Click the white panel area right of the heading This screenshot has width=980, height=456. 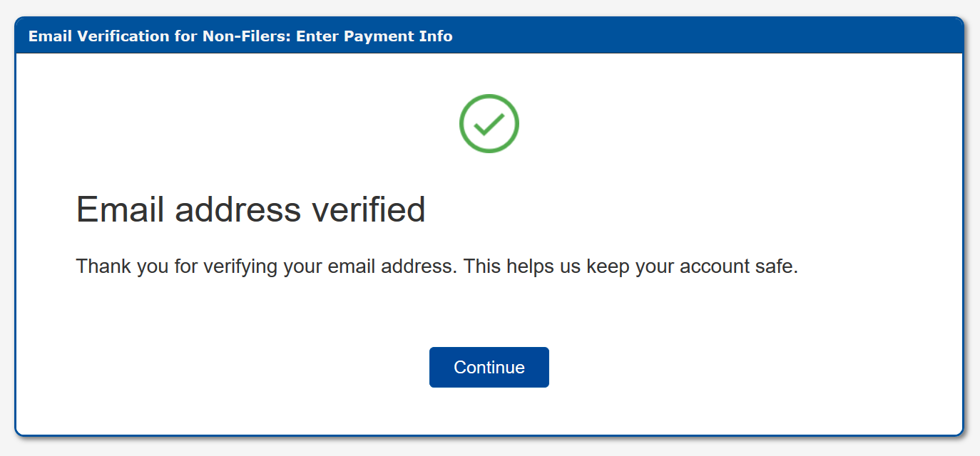click(678, 209)
